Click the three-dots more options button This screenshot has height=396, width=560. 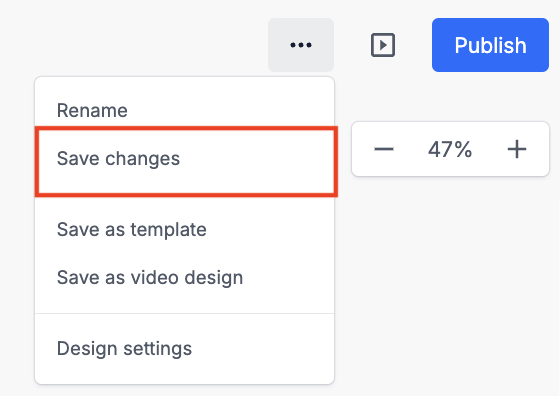(x=301, y=45)
